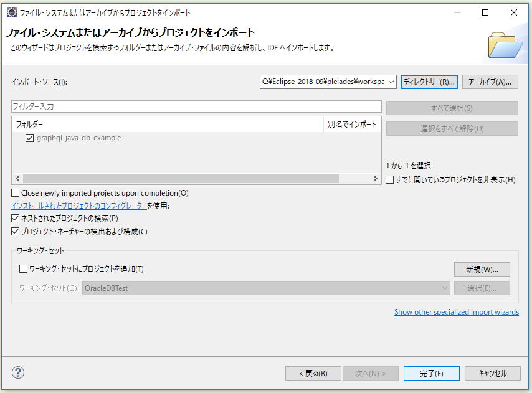Image resolution: width=532 pixels, height=393 pixels.
Task: Focus the フィルター入力 filter field
Action: (x=196, y=107)
